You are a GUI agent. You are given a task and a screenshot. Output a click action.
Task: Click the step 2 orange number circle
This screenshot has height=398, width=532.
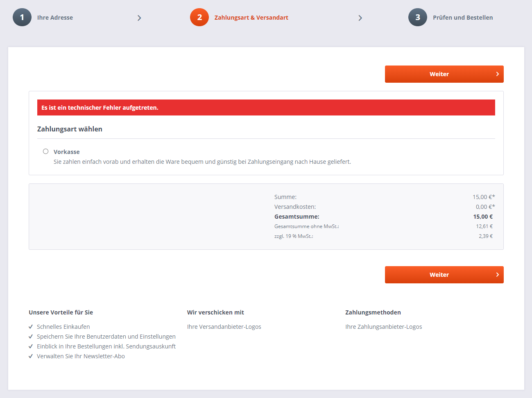point(199,17)
